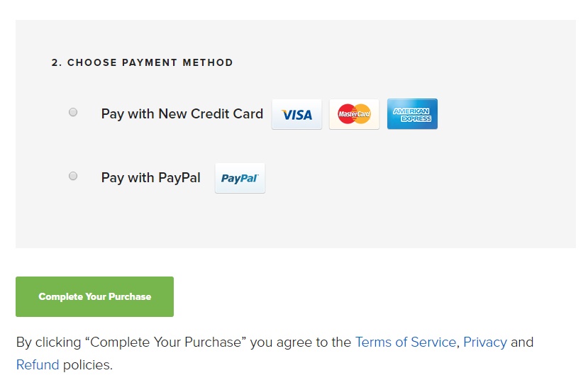Click the VISA card logo

(296, 114)
